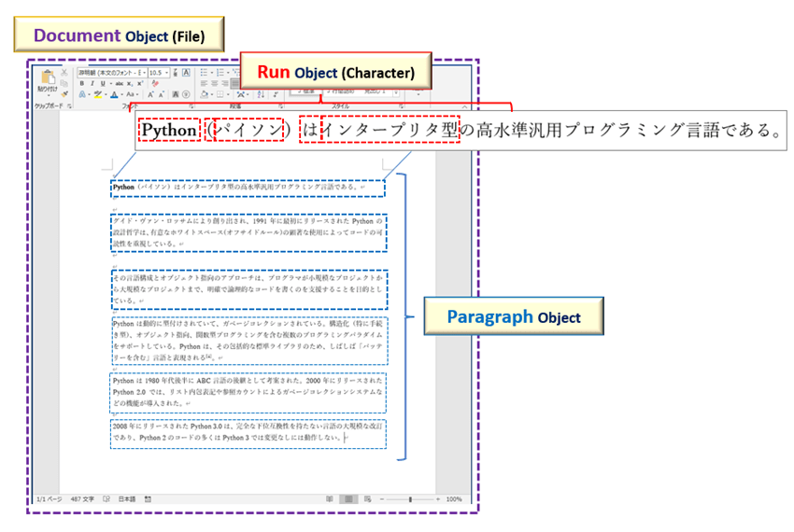Viewport: 794px width, 532px height.
Task: Toggle Underline formatting button
Action: point(103,83)
